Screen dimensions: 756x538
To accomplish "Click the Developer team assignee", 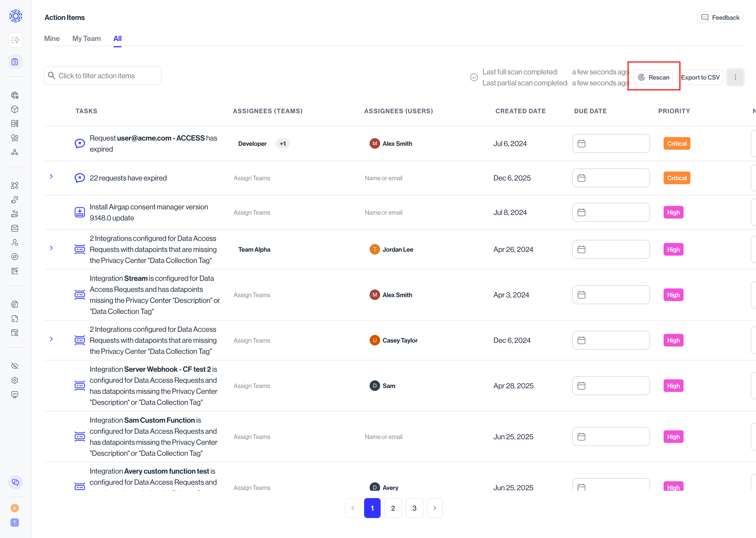I will click(x=252, y=143).
